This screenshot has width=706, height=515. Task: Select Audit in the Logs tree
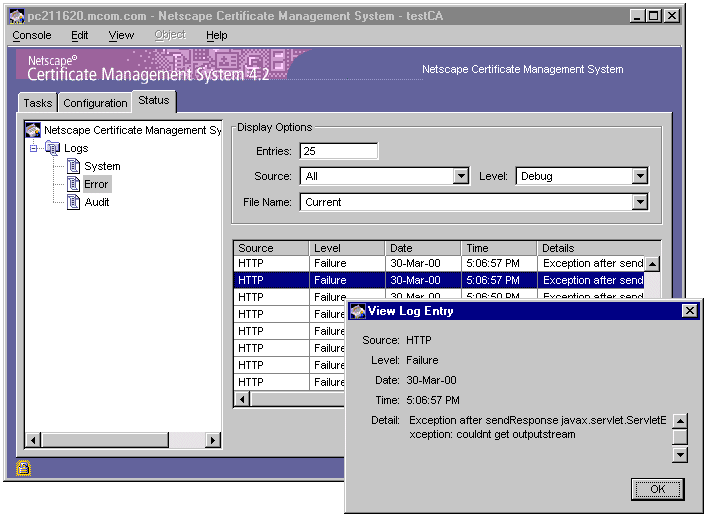point(97,202)
